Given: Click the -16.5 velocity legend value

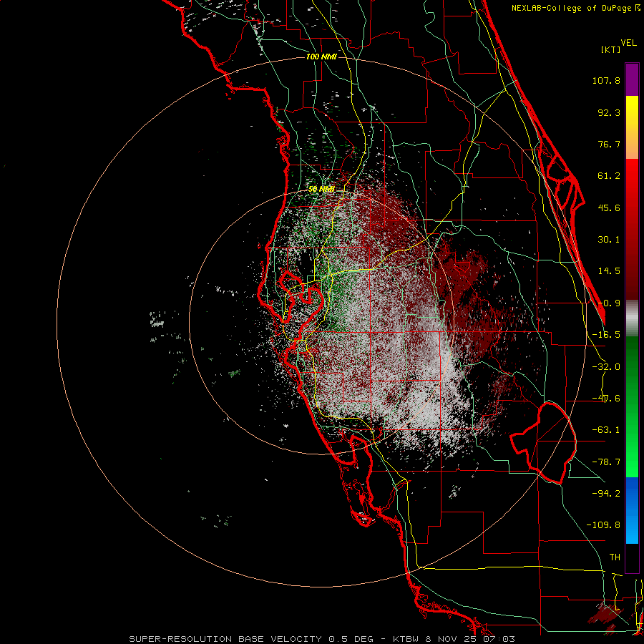Looking at the screenshot, I should click(x=606, y=335).
